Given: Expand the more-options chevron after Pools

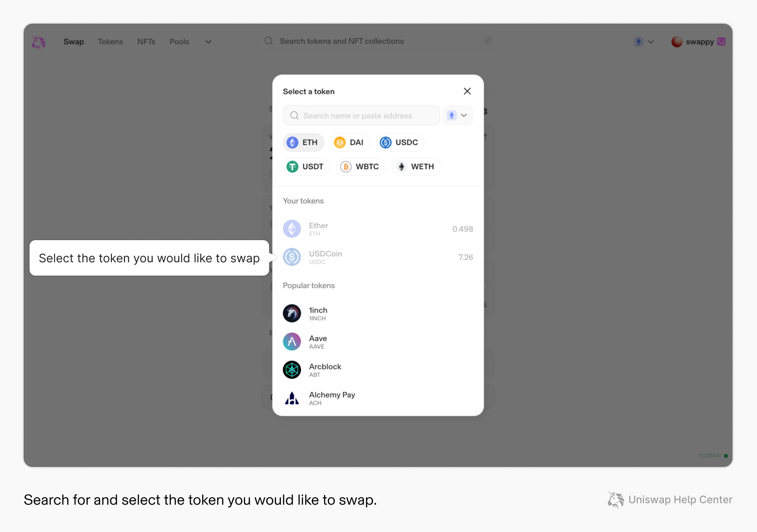Looking at the screenshot, I should point(208,42).
